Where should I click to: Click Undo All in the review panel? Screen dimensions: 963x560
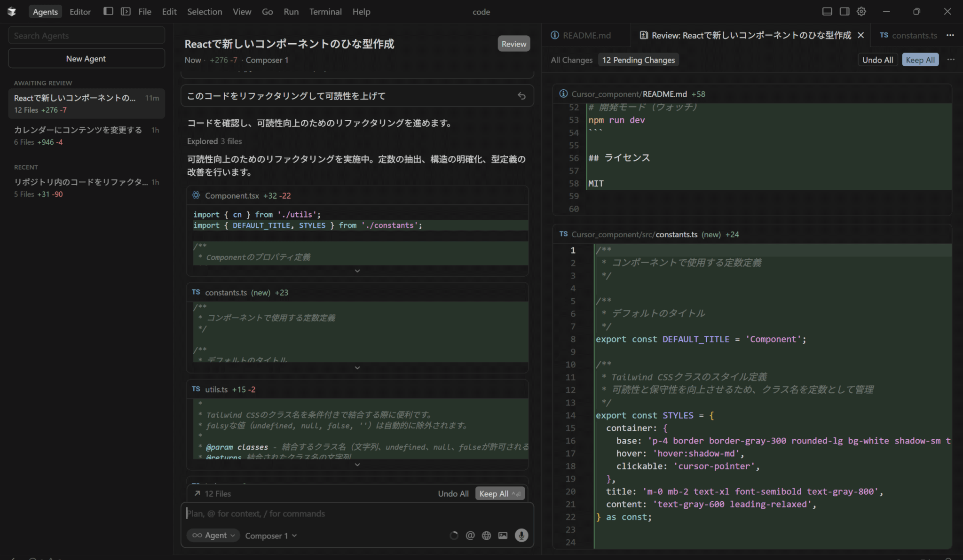[x=877, y=60]
